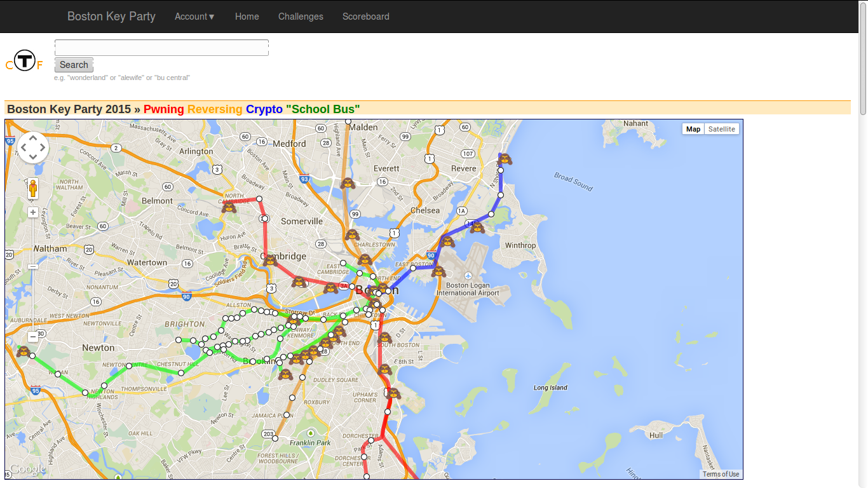Select the monkey marker on the Cambridge label
The height and width of the screenshot is (488, 868).
[271, 260]
